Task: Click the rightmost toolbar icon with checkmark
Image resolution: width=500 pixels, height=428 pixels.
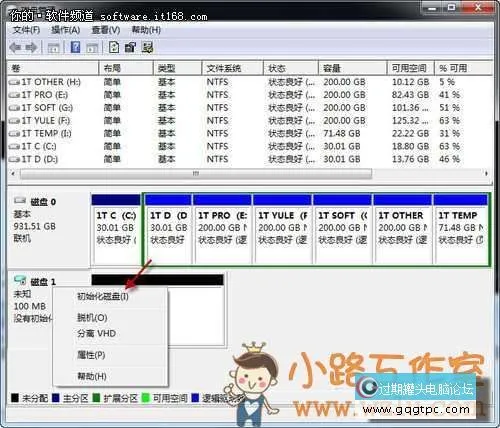Action: (147, 47)
